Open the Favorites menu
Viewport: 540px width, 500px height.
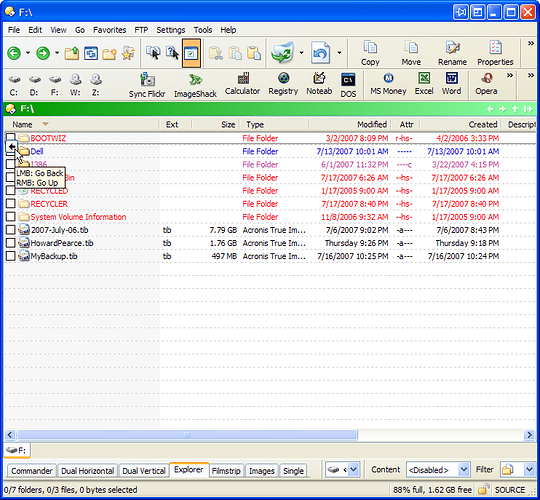(110, 30)
